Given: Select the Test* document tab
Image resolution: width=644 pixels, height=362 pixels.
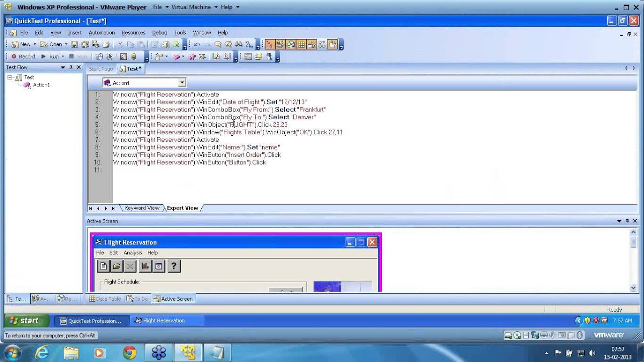Looking at the screenshot, I should pyautogui.click(x=130, y=69).
